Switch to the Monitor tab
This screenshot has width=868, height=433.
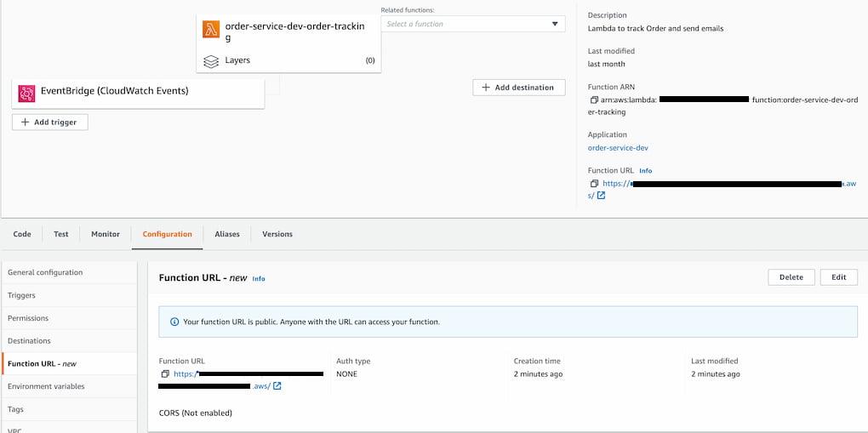106,234
